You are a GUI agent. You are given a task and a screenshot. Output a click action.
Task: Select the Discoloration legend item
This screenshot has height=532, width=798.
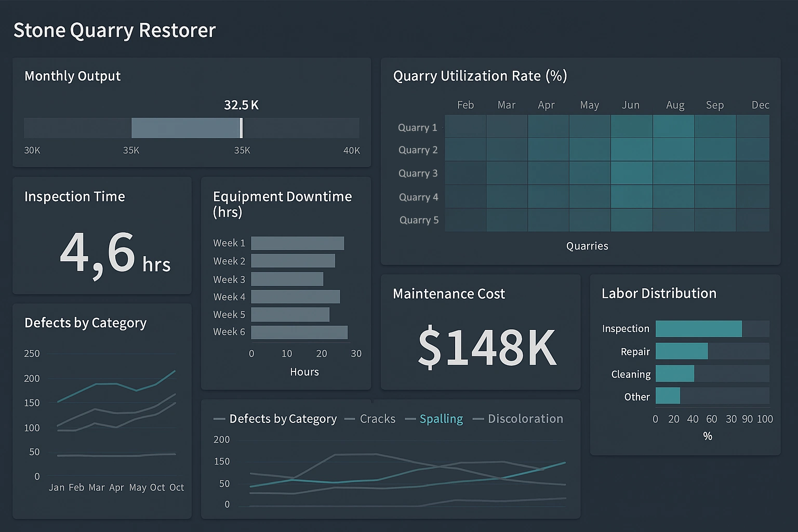(x=525, y=419)
